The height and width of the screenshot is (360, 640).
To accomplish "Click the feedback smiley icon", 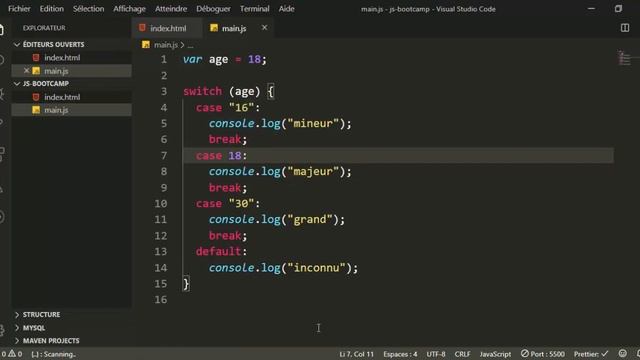I will point(622,353).
